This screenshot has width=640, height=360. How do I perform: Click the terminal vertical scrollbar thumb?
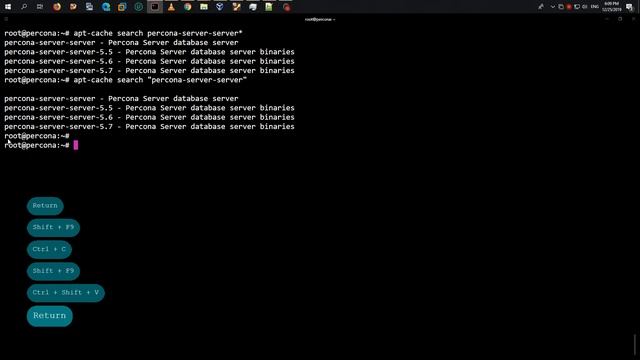click(635, 345)
